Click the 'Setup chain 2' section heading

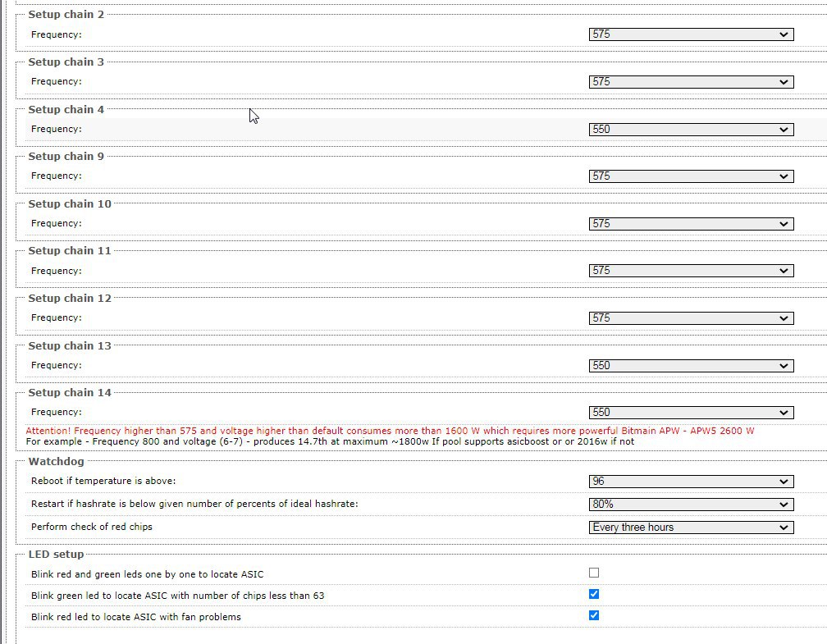click(x=66, y=15)
